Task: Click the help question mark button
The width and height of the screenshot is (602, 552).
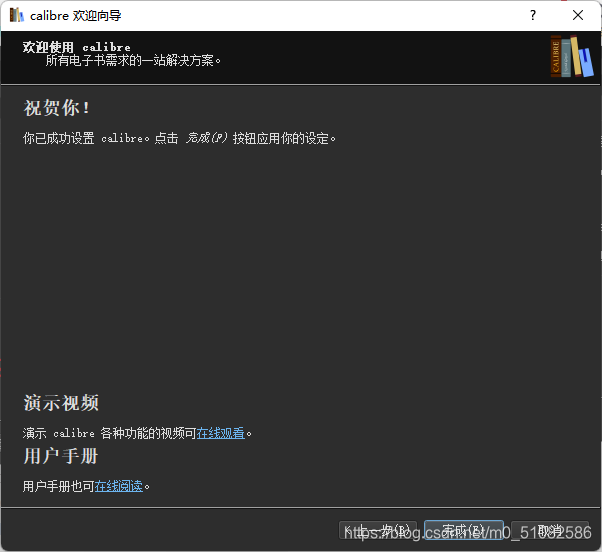Action: coord(533,15)
